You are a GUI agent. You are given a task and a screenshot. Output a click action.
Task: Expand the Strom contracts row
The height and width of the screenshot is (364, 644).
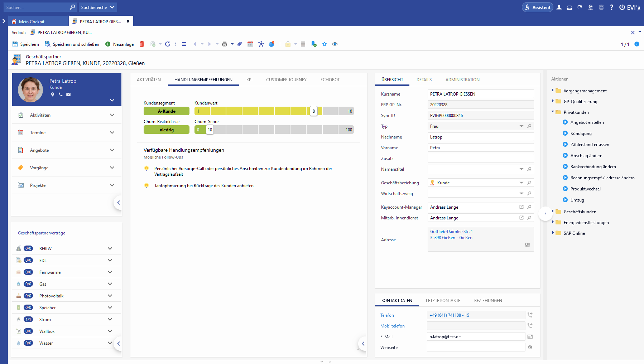coord(110,319)
